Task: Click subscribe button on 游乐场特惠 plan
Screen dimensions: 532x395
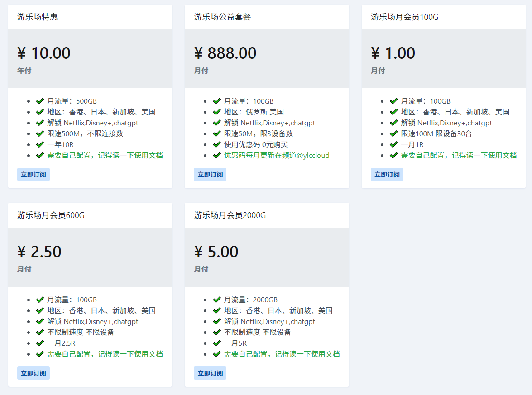Action: click(34, 175)
